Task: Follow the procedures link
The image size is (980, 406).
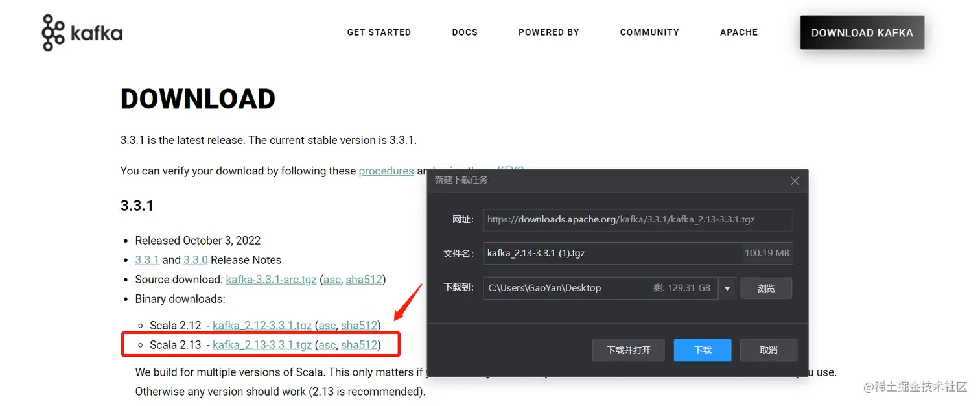Action: pyautogui.click(x=386, y=171)
